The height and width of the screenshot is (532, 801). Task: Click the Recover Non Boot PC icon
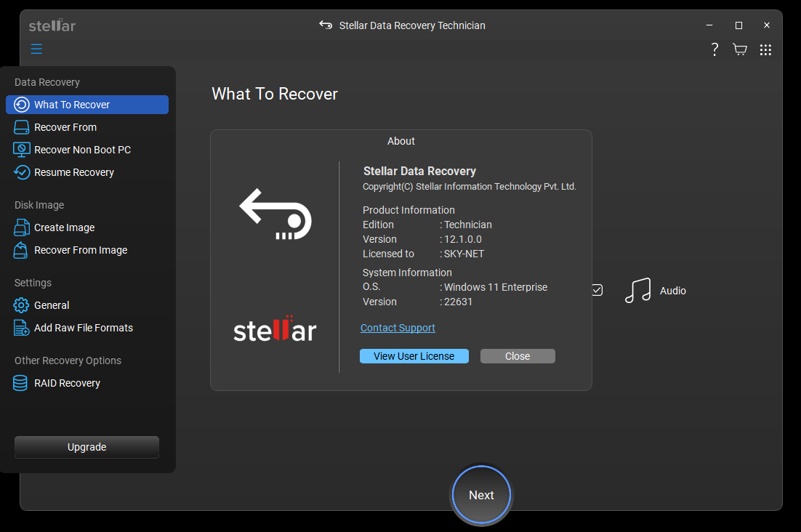click(22, 150)
